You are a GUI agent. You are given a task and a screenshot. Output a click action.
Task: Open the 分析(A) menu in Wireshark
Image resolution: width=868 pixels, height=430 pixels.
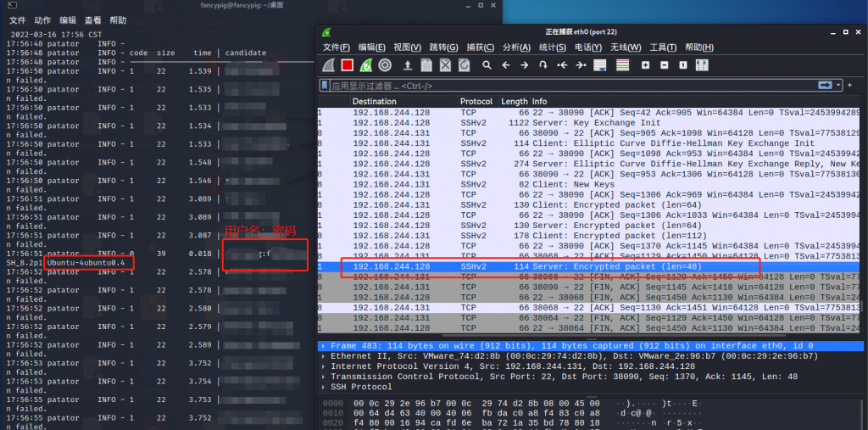(516, 47)
